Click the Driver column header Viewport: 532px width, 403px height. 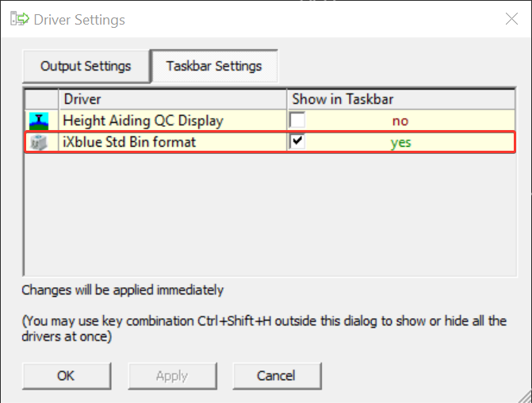coord(172,99)
